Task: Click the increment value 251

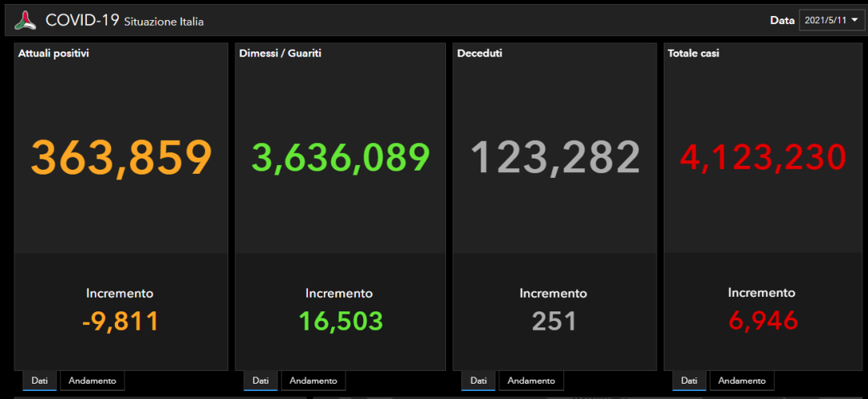Action: click(x=554, y=322)
